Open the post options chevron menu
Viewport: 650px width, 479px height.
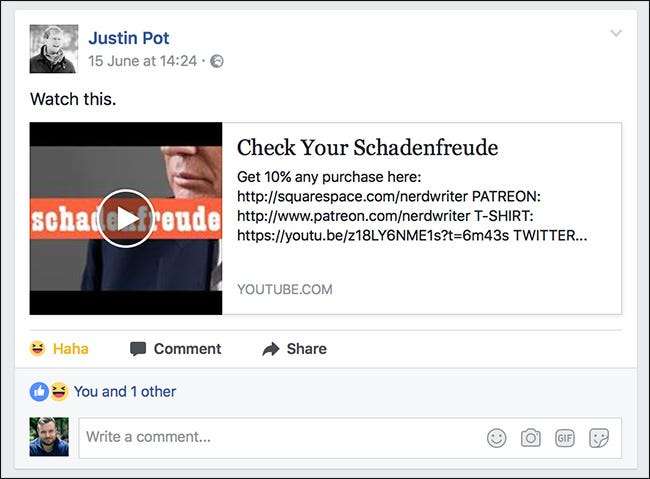click(x=616, y=33)
